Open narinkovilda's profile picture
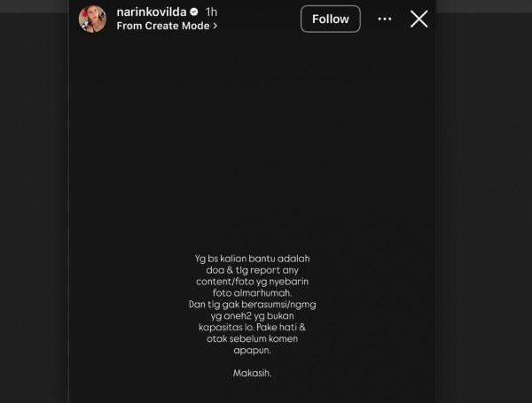The image size is (532, 403). click(x=92, y=19)
